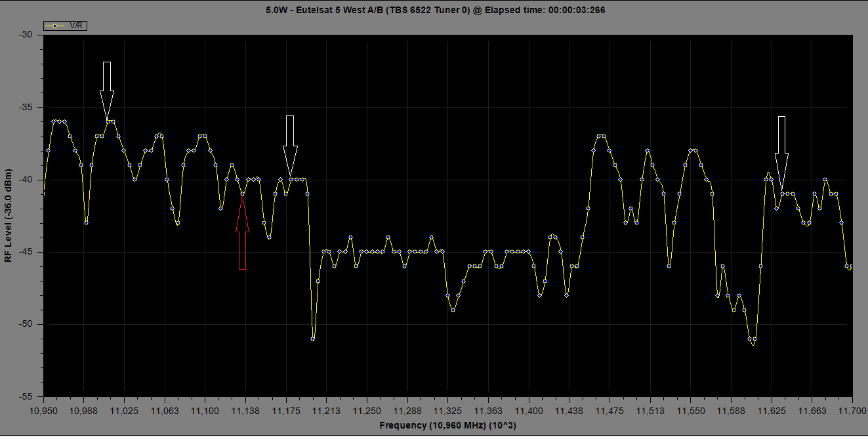Screen dimensions: 868x437
Task: Click the 11,625 frequency tick label
Action: pos(772,410)
